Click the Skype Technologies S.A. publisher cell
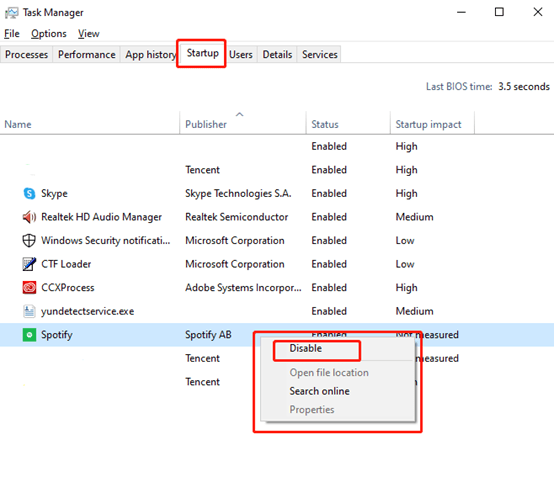Viewport: 554px width, 493px height. click(238, 193)
